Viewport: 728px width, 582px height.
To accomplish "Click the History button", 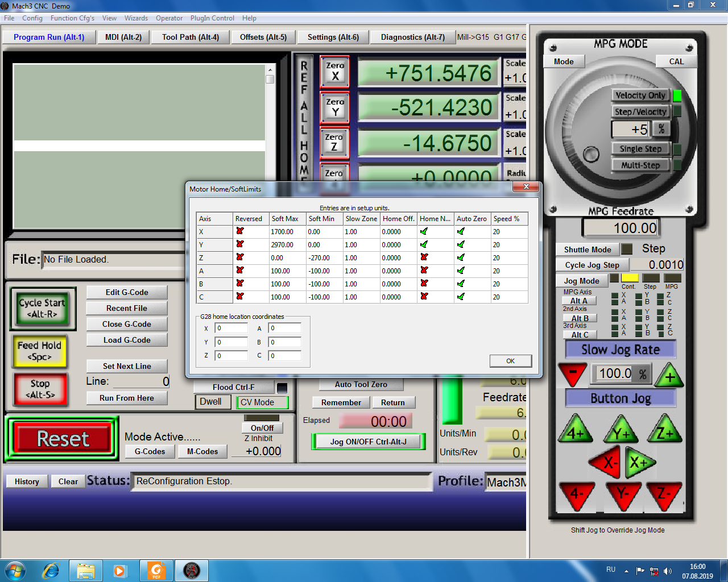I will pyautogui.click(x=27, y=481).
